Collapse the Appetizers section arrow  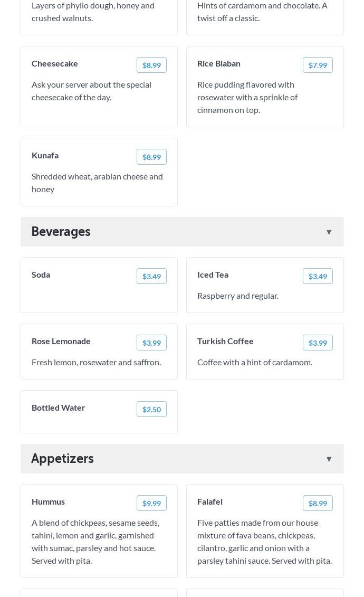329,459
